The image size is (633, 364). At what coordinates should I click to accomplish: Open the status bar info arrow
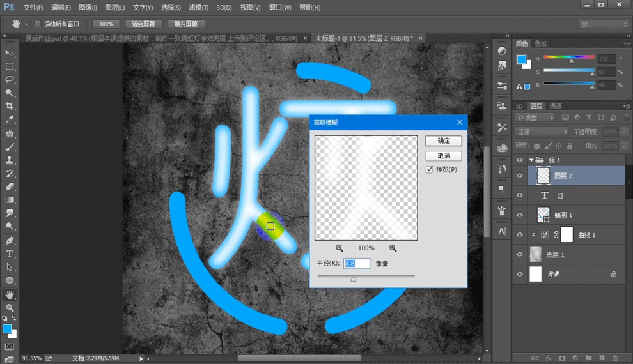click(141, 358)
